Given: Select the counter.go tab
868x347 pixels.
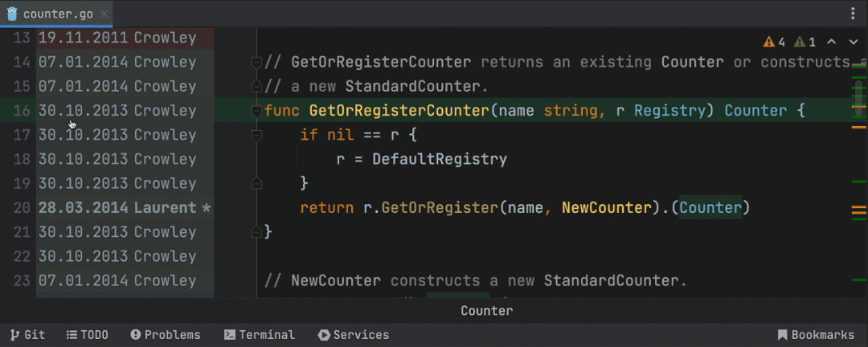Looking at the screenshot, I should pos(56,14).
